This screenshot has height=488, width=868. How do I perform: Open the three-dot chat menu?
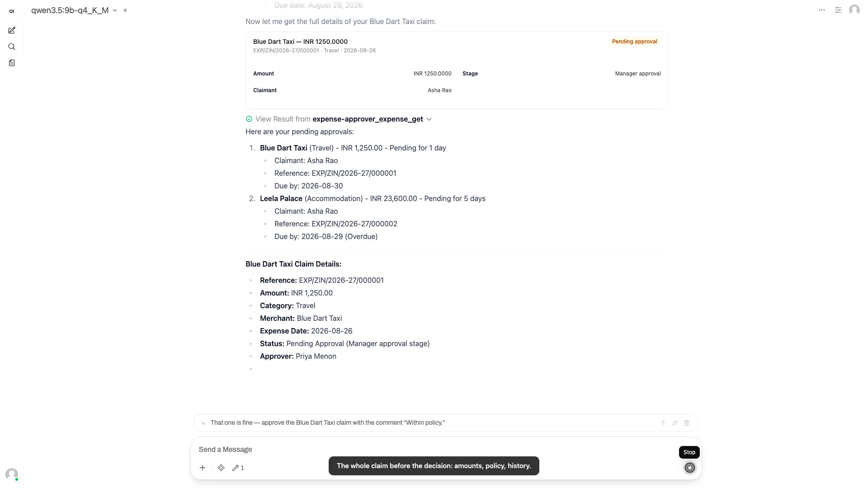point(822,10)
